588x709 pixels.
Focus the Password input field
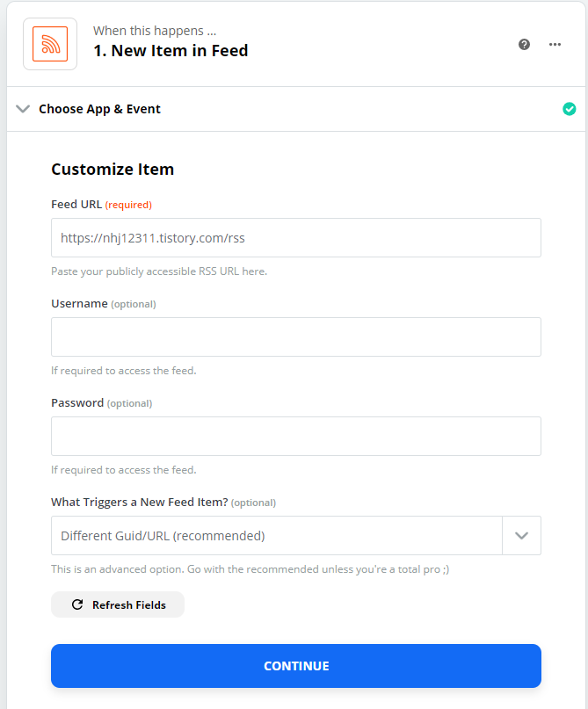click(x=296, y=437)
